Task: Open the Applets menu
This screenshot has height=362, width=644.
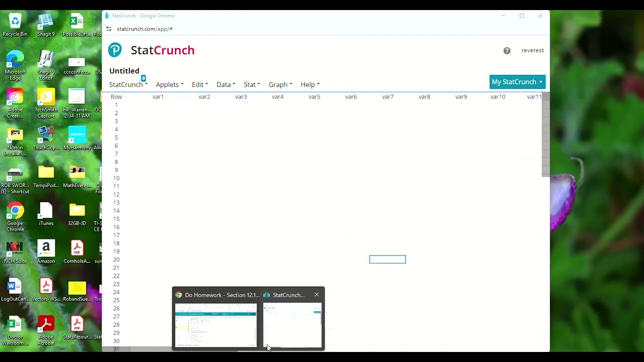Action: pos(170,84)
